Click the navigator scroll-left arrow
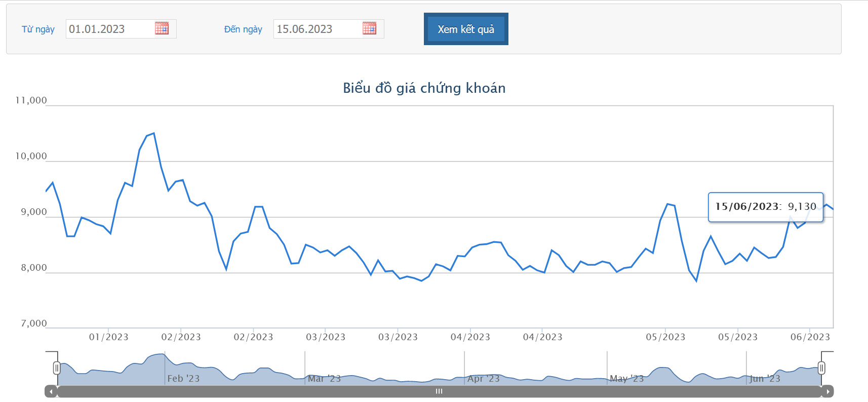This screenshot has width=868, height=402. [51, 391]
